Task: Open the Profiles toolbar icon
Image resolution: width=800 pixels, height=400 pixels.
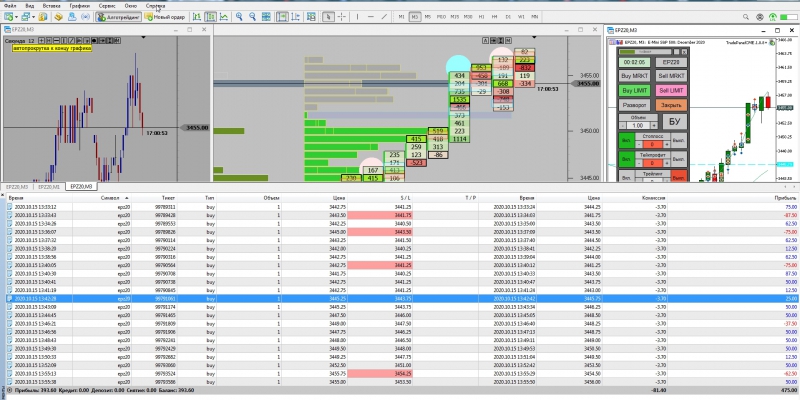Action: tap(25, 17)
